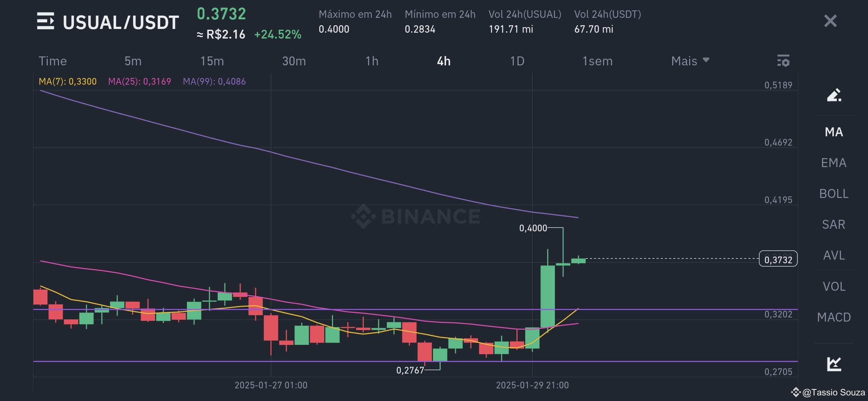Open the chart trend indicator icon

834,364
